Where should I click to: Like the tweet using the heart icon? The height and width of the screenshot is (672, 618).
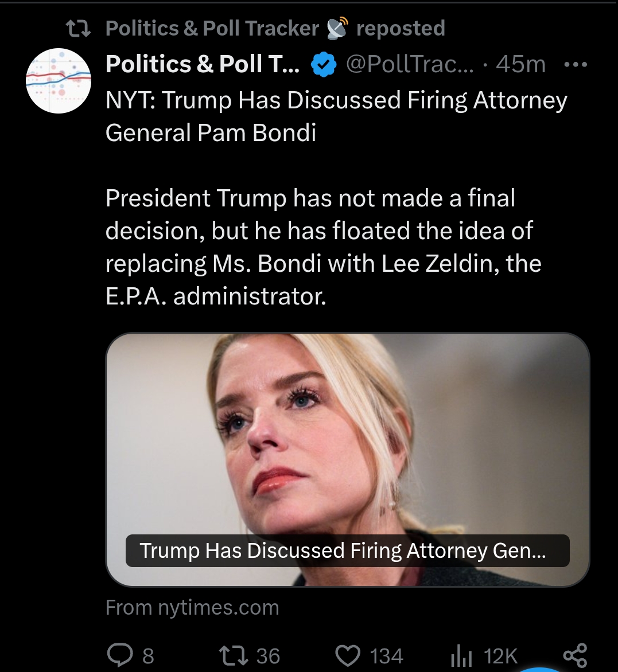pyautogui.click(x=348, y=655)
